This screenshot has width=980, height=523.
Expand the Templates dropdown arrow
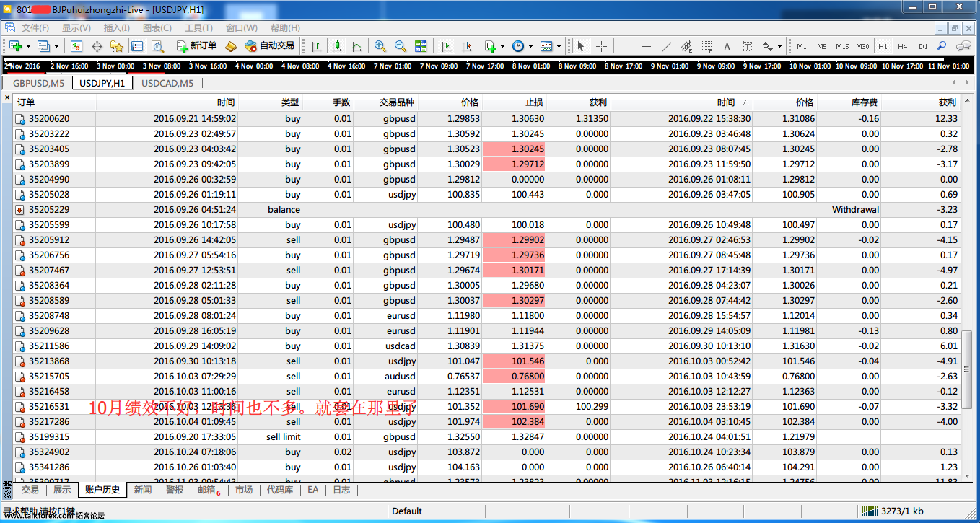(x=559, y=46)
